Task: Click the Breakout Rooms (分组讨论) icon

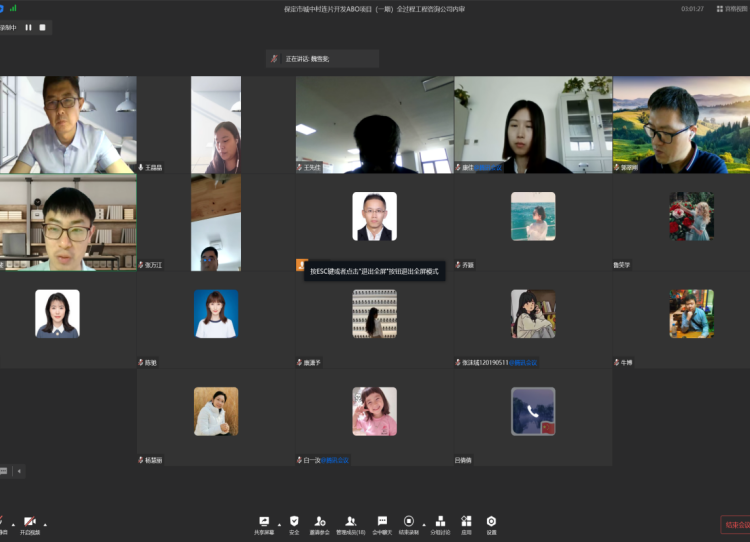Action: [440, 522]
